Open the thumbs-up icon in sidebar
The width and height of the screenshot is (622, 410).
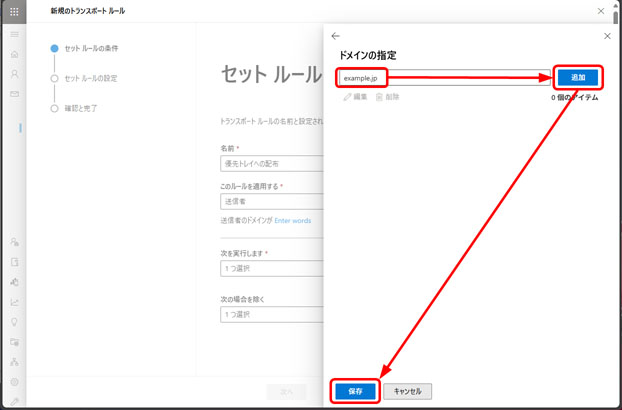point(15,282)
